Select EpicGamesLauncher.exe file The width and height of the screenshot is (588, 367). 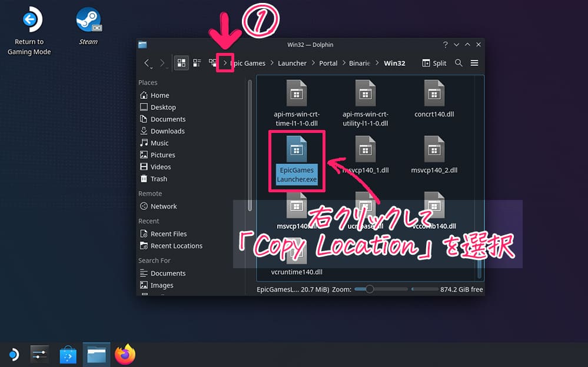click(297, 160)
